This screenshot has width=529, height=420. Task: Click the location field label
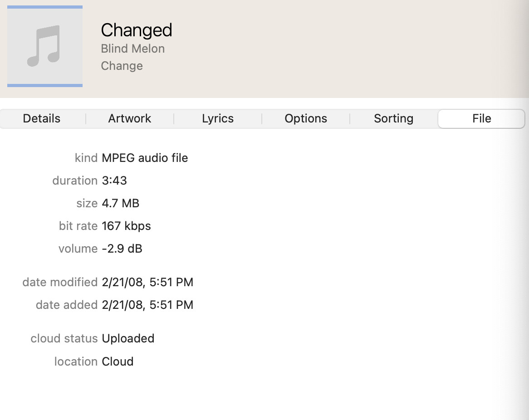click(76, 361)
